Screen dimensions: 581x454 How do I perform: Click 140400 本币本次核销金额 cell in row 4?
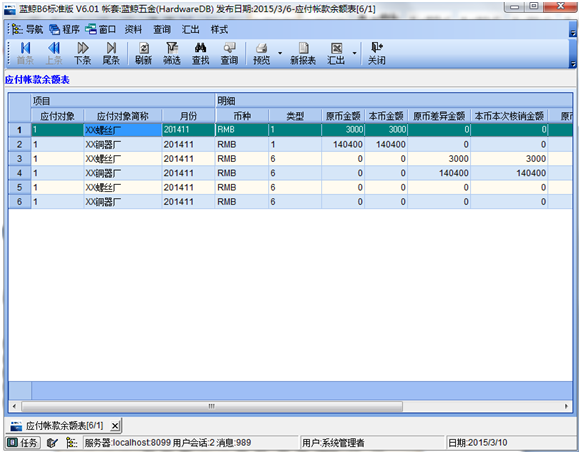(509, 173)
